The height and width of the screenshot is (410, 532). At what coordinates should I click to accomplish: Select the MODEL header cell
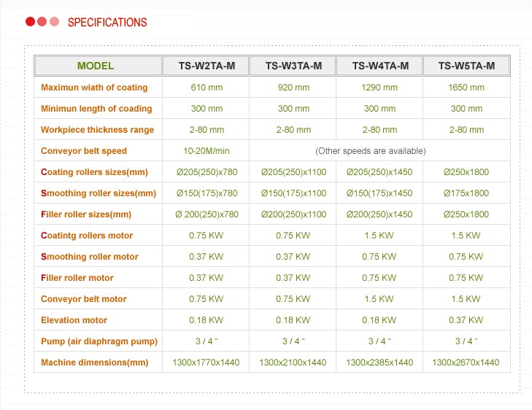click(96, 66)
